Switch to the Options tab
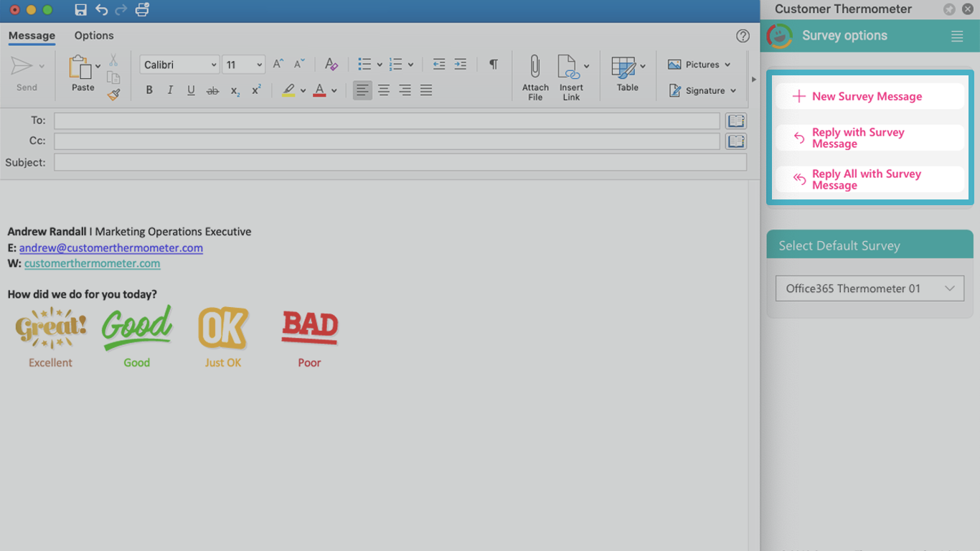The height and width of the screenshot is (551, 980). point(94,36)
